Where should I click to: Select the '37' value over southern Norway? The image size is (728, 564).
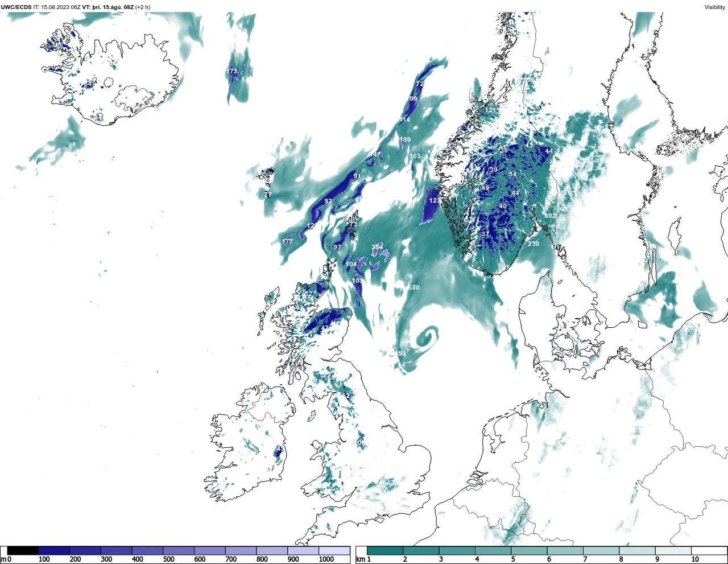click(485, 234)
